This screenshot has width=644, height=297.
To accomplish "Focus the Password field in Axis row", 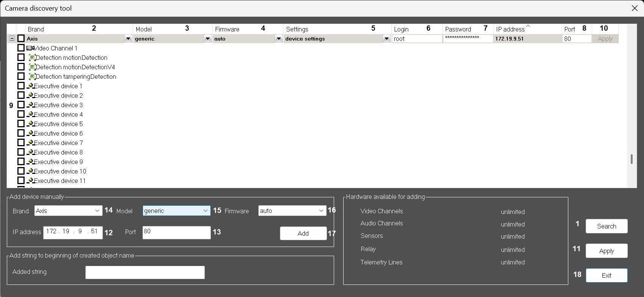I will (468, 39).
